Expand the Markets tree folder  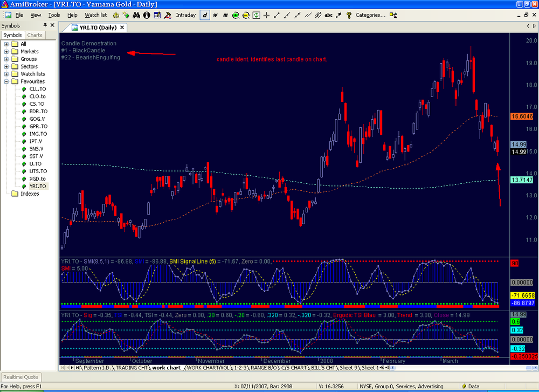[x=6, y=52]
